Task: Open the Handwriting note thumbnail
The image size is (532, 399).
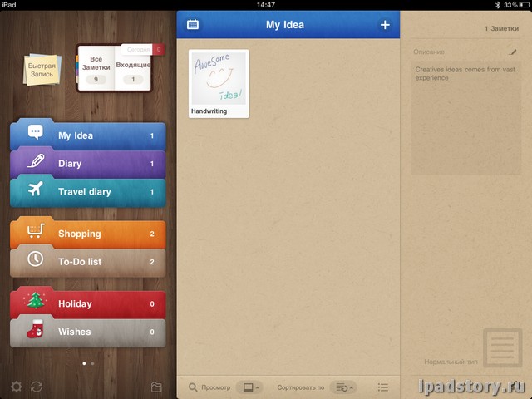Action: click(218, 83)
